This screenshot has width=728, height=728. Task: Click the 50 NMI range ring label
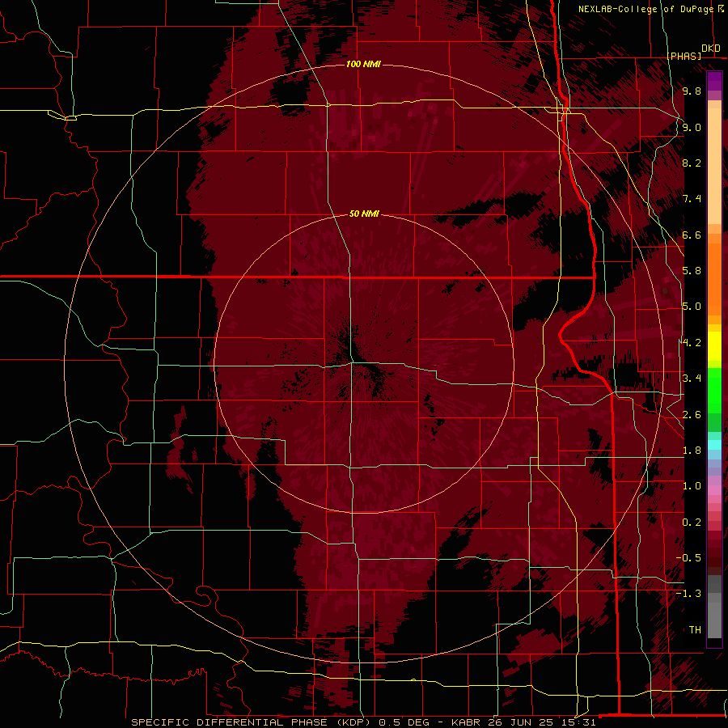click(x=364, y=214)
